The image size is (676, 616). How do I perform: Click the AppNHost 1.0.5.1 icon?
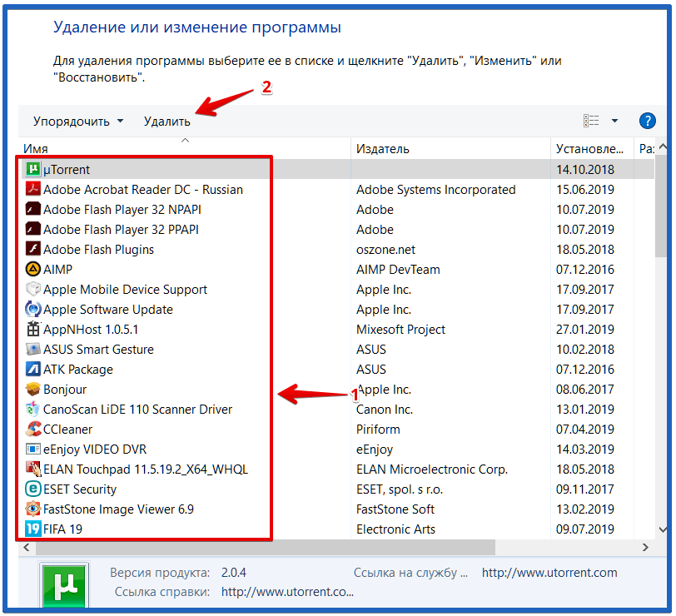(x=33, y=330)
